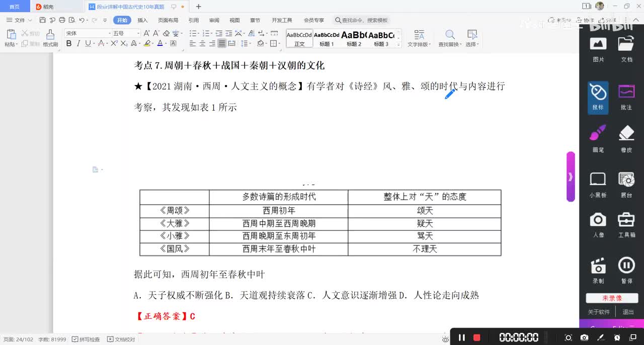
Task: Switch to the 视图 ribbon tab
Action: click(x=234, y=20)
